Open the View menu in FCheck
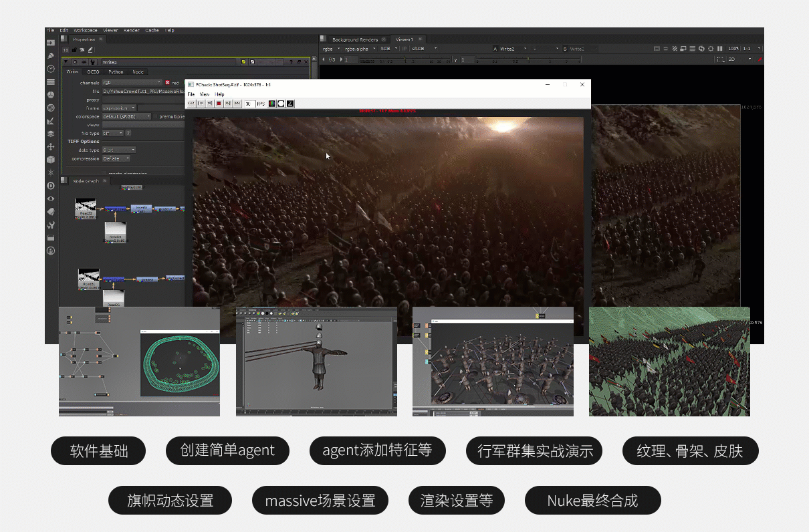The width and height of the screenshot is (809, 532). (205, 94)
